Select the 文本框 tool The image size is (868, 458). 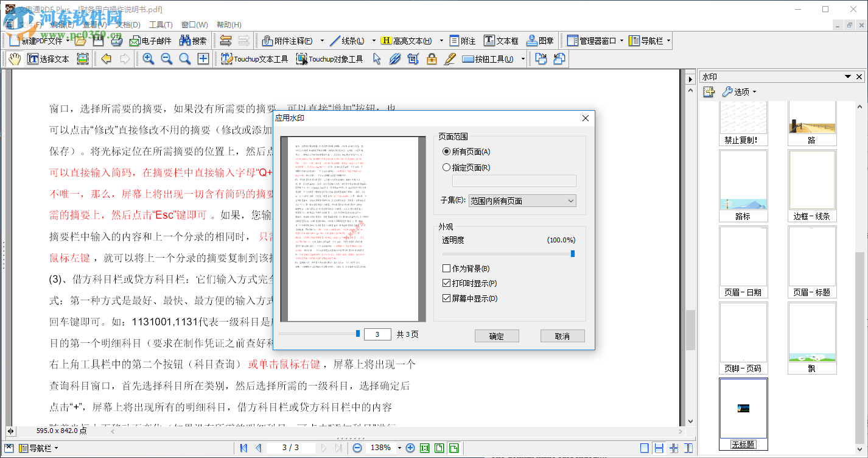tap(500, 40)
